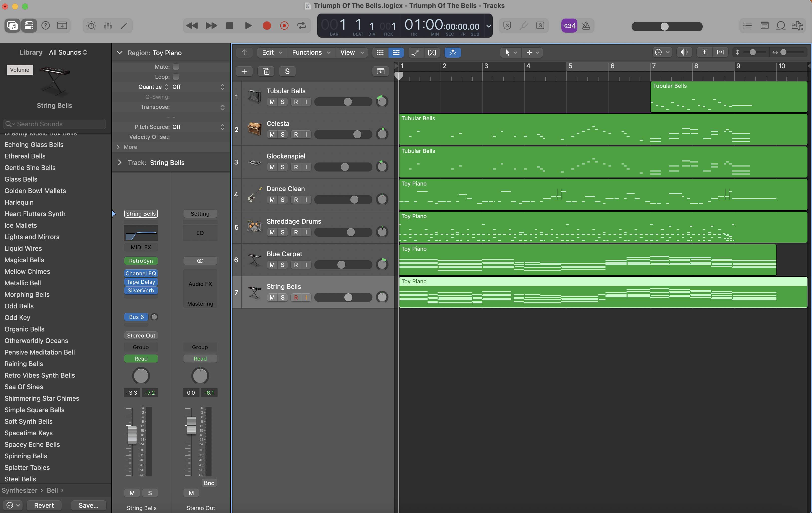Click the Loop Browser icon
This screenshot has width=812, height=513.
click(781, 26)
